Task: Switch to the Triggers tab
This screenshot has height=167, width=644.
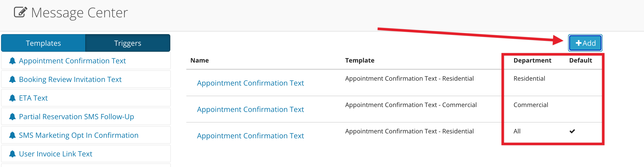Action: (x=128, y=43)
